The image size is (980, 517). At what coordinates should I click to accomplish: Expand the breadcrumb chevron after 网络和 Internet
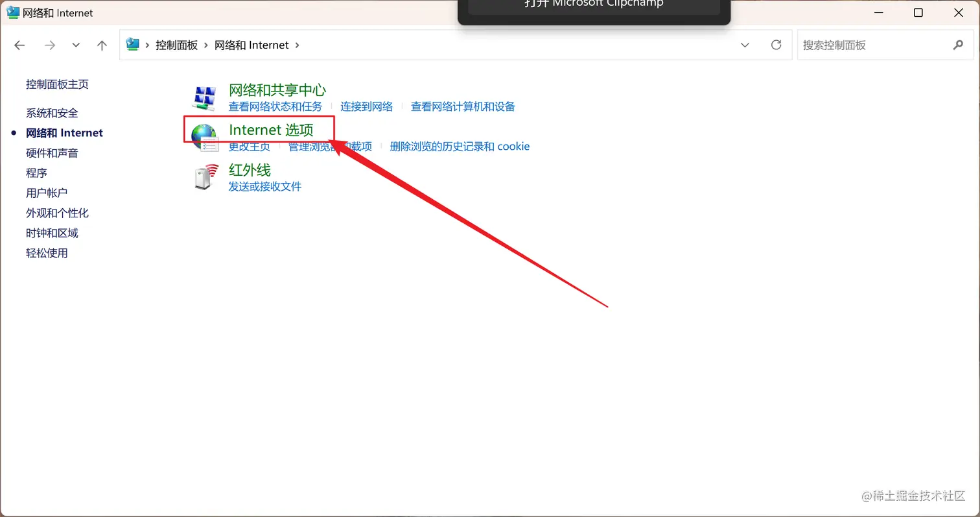297,45
